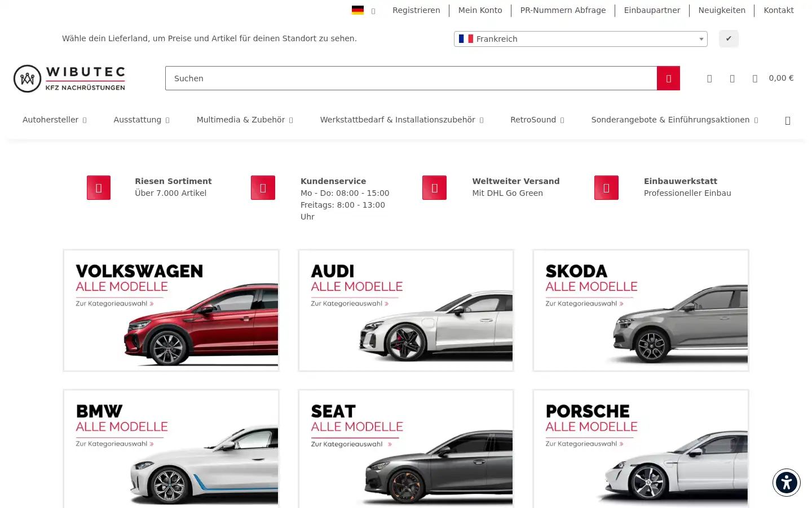Open the wishlist icon in header
The height and width of the screenshot is (508, 812).
pos(732,78)
